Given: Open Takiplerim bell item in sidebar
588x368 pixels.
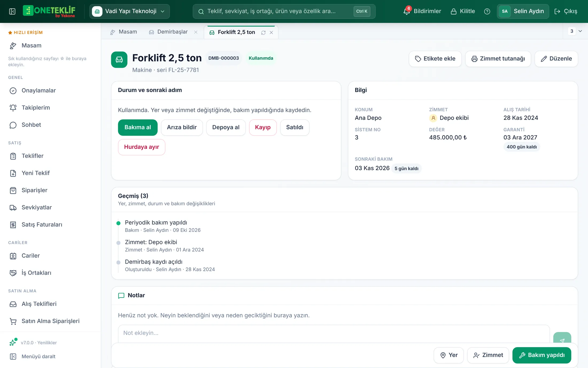Looking at the screenshot, I should [x=51, y=108].
